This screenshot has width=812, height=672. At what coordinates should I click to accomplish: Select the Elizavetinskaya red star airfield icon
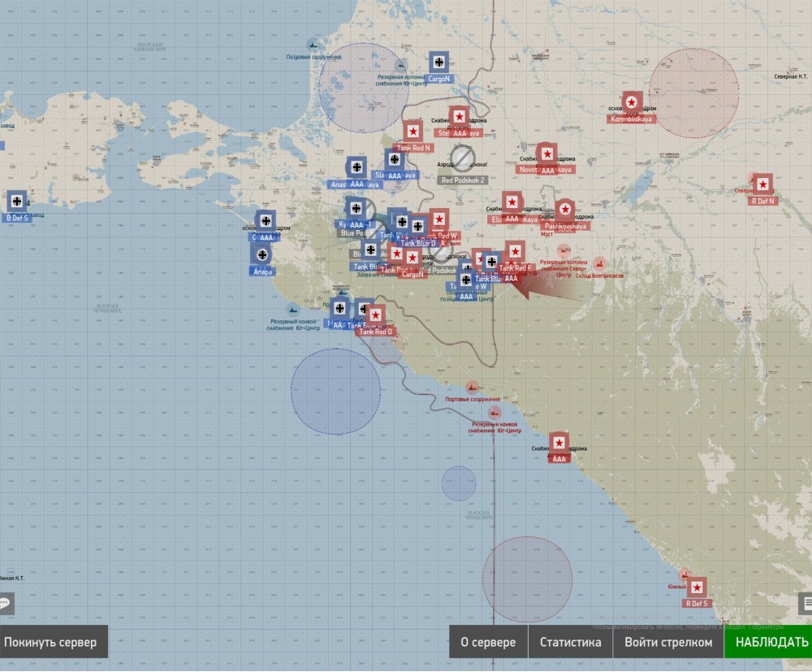pos(512,202)
